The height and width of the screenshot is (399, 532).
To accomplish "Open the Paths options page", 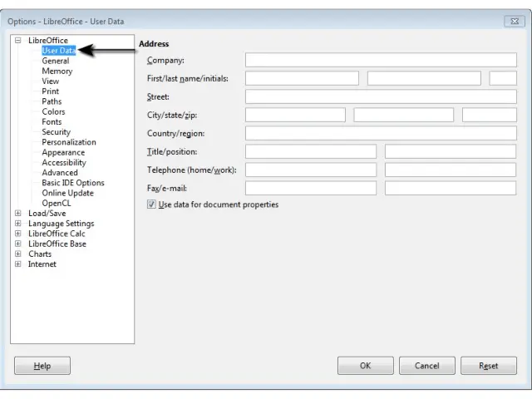I will (x=52, y=101).
